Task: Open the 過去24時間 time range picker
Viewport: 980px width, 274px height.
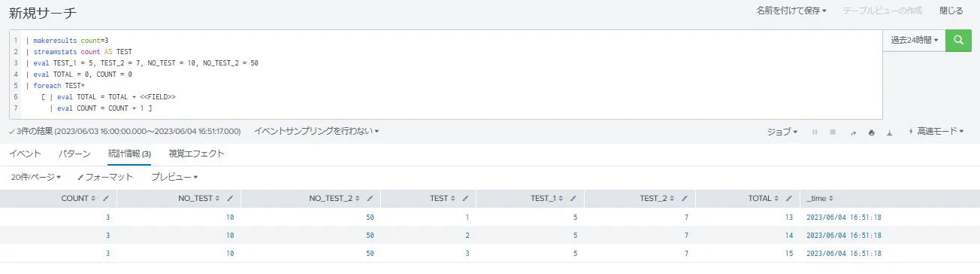Action: pyautogui.click(x=914, y=41)
